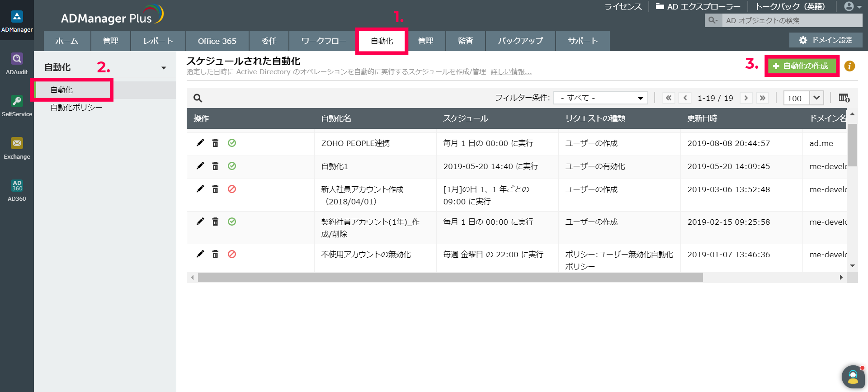This screenshot has height=392, width=868.
Task: Enable the disabled 新入社員アカウント作成 automation
Action: [x=232, y=189]
